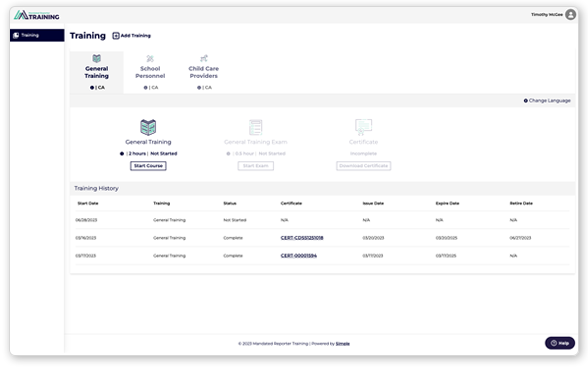Select the General Training tab
588x368 pixels.
pyautogui.click(x=97, y=72)
